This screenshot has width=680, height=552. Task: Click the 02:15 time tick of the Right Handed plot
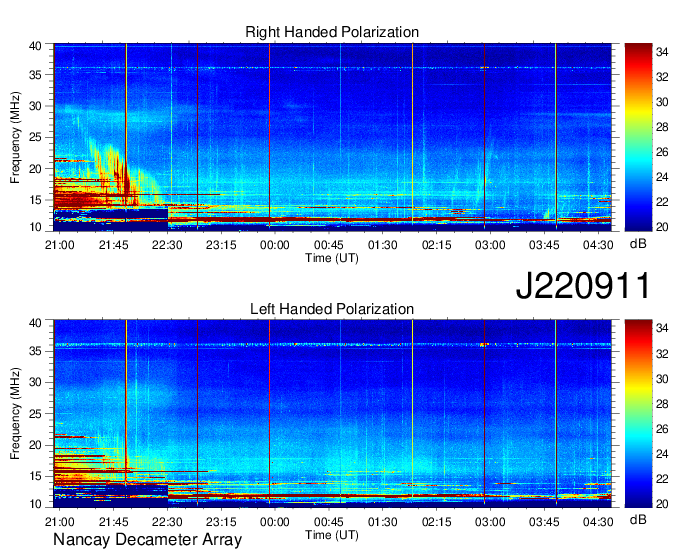[437, 245]
